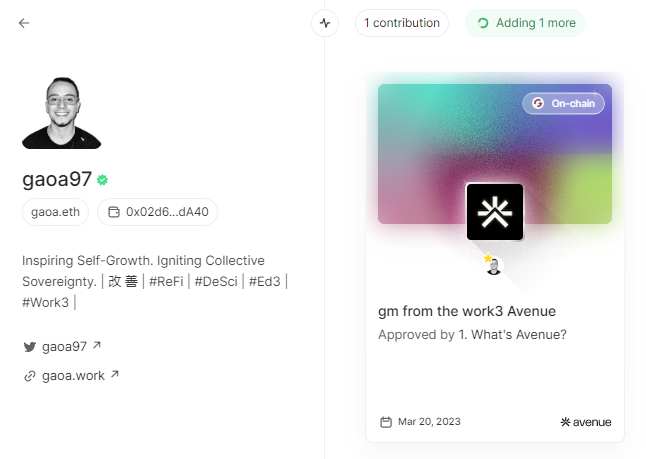Click the calendar icon beside Mar 20, 2023
646x459 pixels.
click(x=386, y=422)
